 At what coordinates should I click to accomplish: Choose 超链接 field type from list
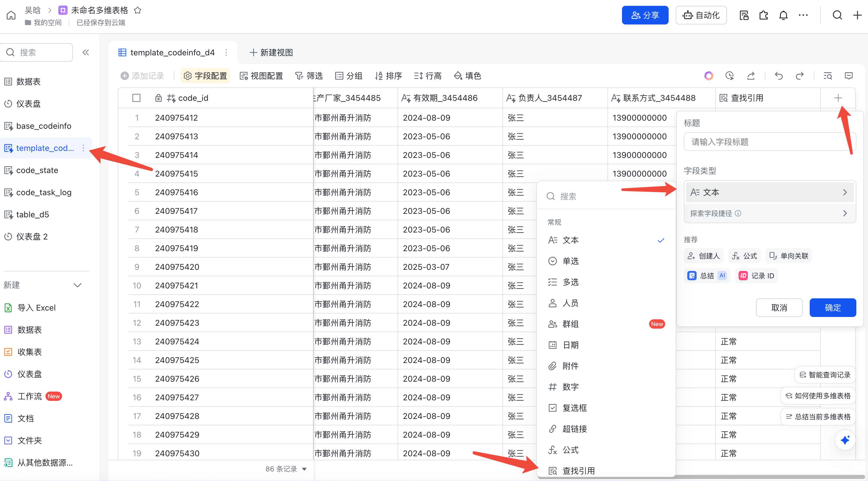[606, 429]
